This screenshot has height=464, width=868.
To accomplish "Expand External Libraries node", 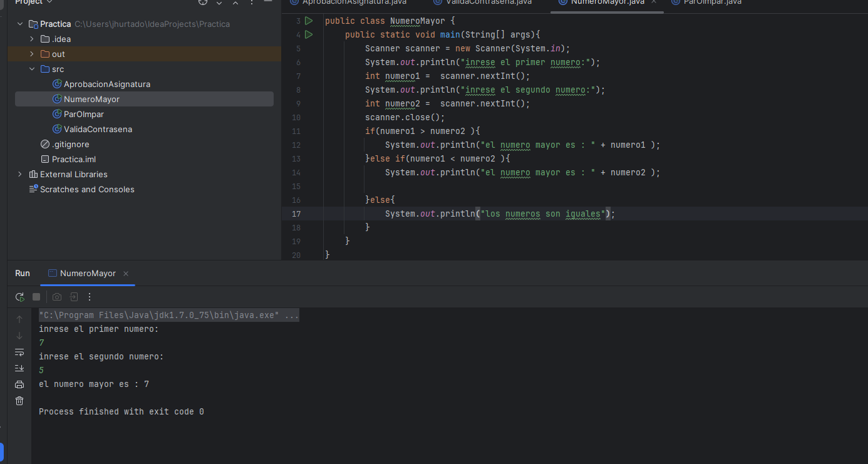I will click(20, 174).
